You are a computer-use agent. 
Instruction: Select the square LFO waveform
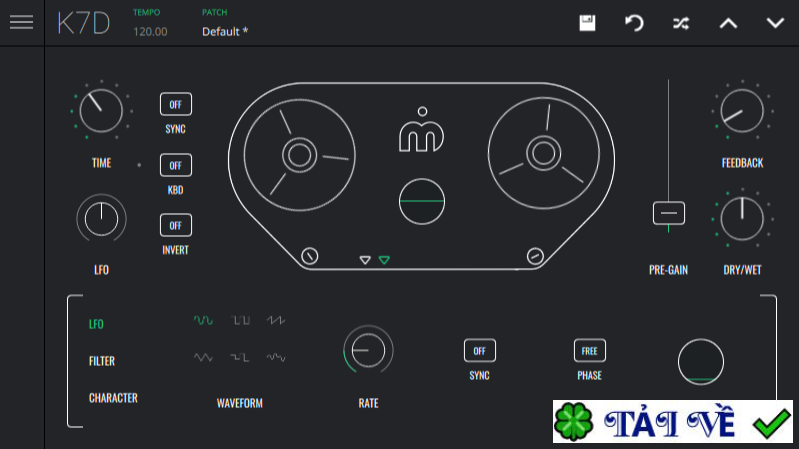[240, 320]
